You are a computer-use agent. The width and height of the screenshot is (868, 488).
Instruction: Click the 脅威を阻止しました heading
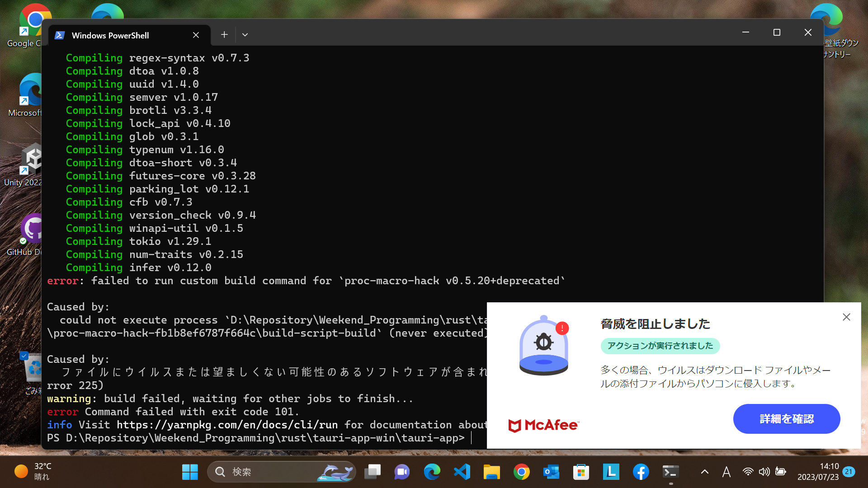[x=655, y=324]
